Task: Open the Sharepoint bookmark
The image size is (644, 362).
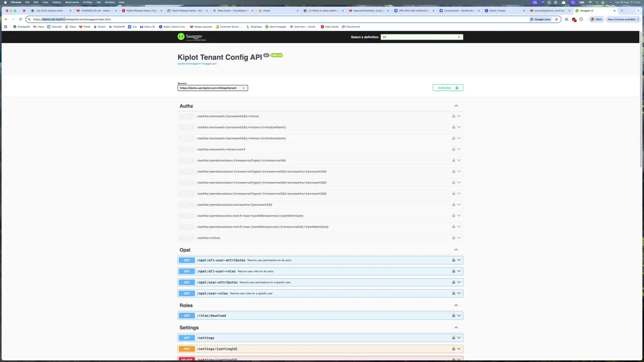Action: click(x=21, y=27)
